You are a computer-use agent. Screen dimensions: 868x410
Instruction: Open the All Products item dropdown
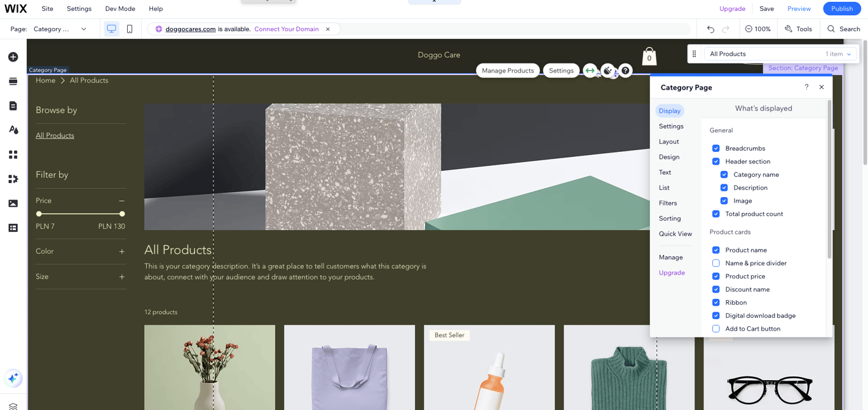(x=848, y=53)
